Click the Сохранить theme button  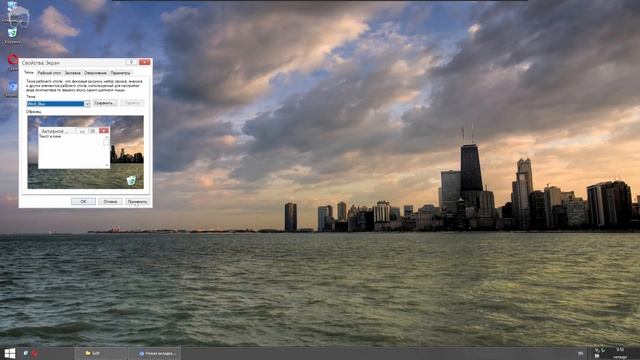click(105, 103)
